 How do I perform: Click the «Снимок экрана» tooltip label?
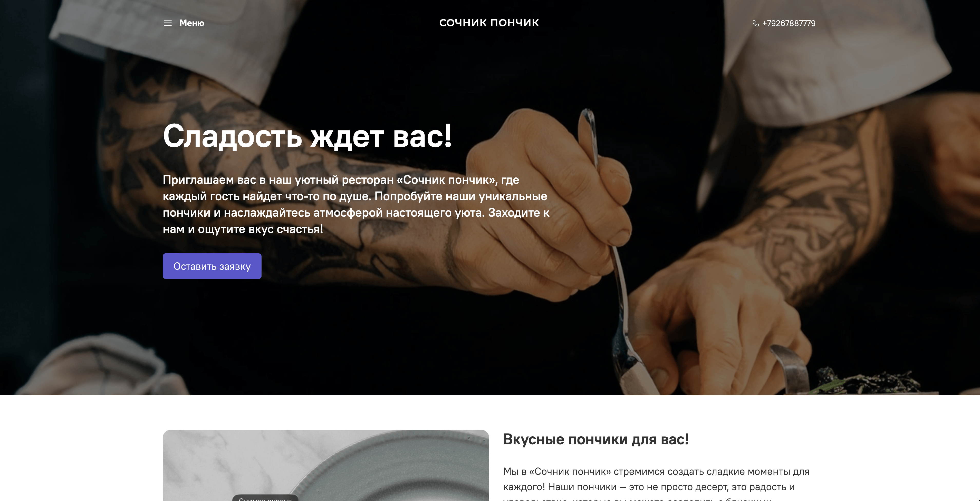click(265, 498)
